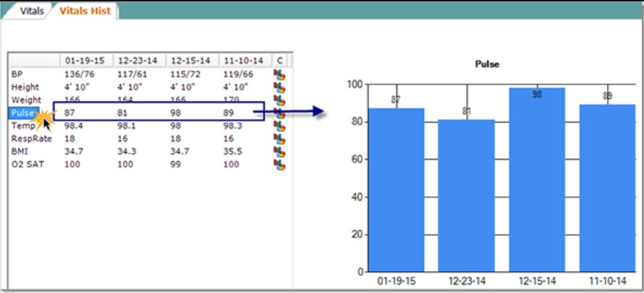Open the RespRate row chart icon
The height and width of the screenshot is (293, 644).
coord(279,139)
